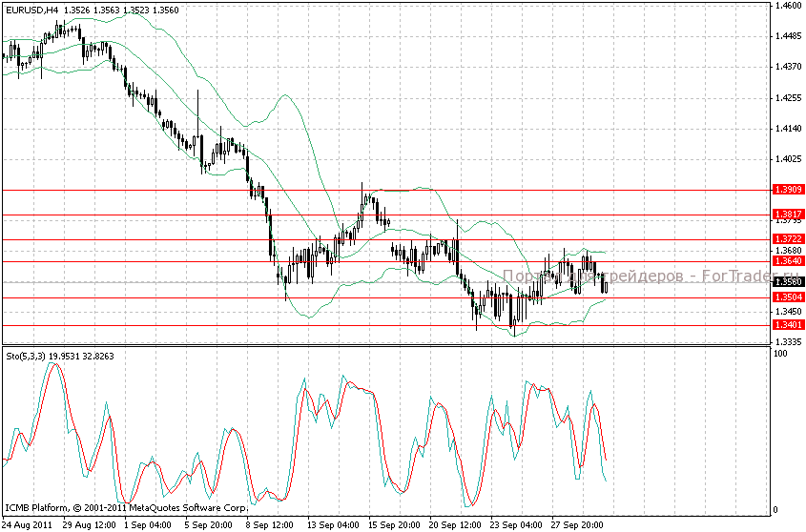Screen dimensions: 806x532
Task: Select the 27 Sep 20:00 time label
Action: point(576,524)
